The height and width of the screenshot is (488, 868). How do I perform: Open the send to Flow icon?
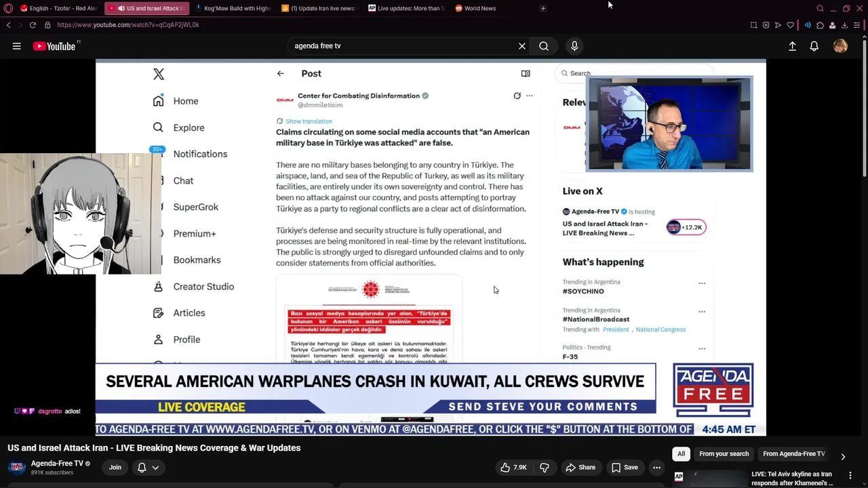tap(778, 25)
